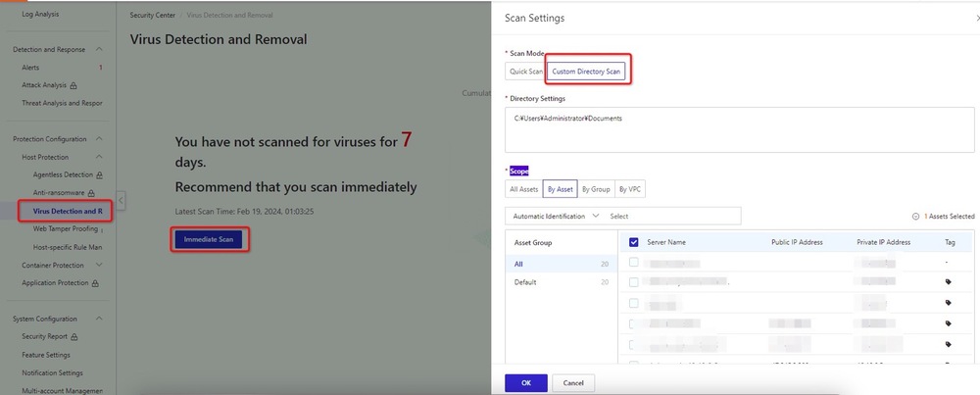Open Multi-account Management

(62, 391)
